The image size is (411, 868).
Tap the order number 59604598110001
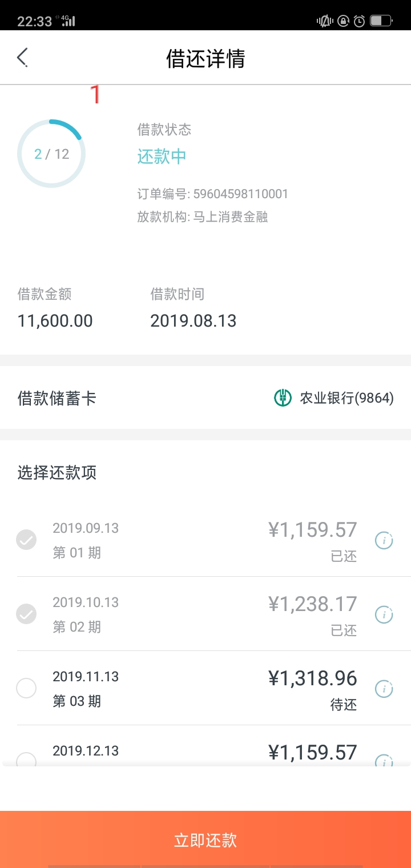pyautogui.click(x=240, y=194)
